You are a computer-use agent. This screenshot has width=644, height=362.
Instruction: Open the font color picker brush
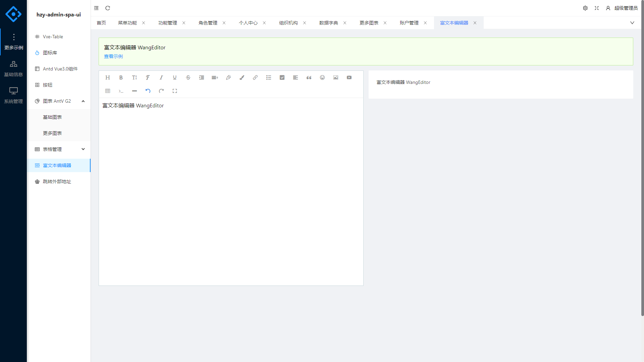[228, 77]
